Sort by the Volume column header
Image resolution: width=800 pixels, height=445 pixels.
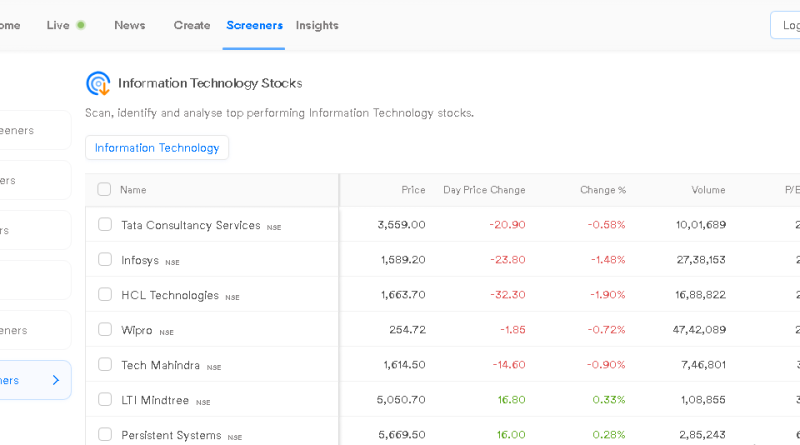tap(708, 190)
